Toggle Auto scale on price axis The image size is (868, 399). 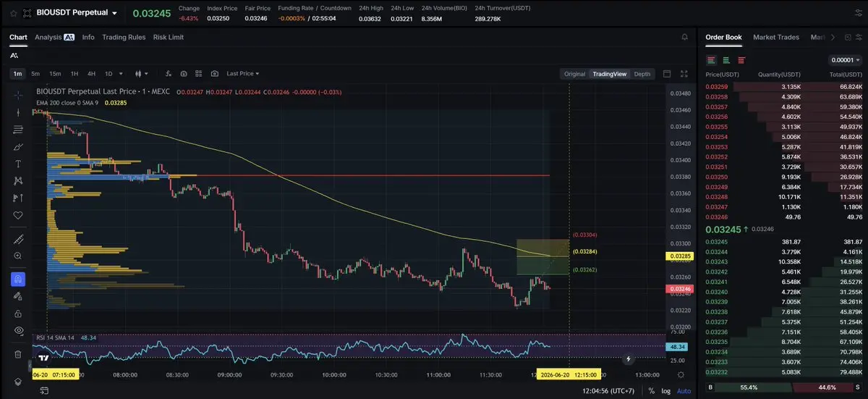(x=684, y=391)
